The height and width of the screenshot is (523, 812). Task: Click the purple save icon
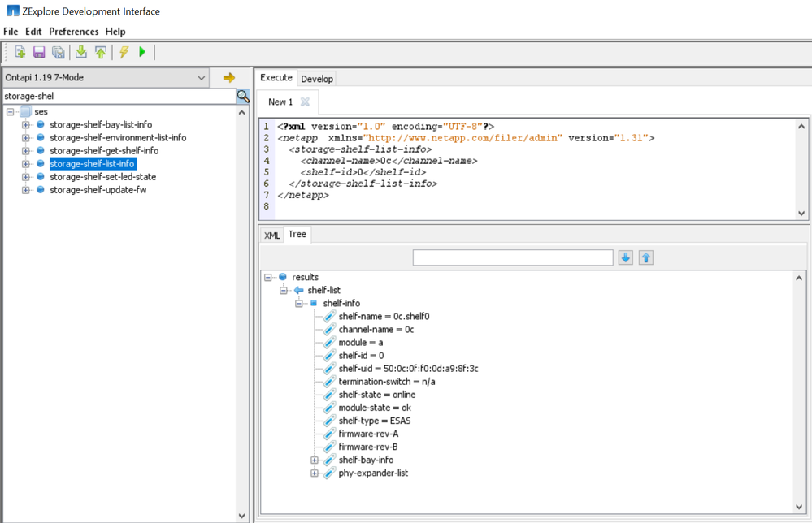tap(39, 53)
